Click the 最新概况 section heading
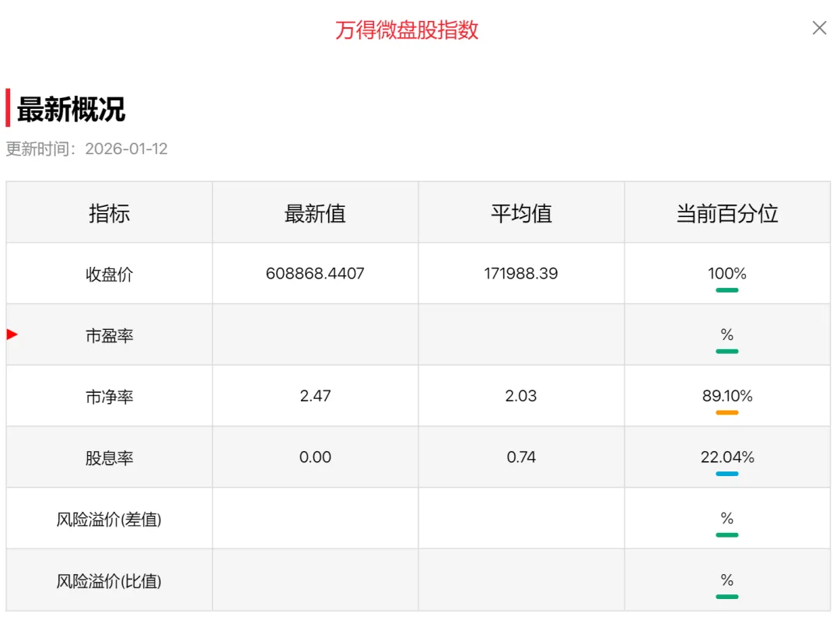Image resolution: width=840 pixels, height=620 pixels. [71, 109]
